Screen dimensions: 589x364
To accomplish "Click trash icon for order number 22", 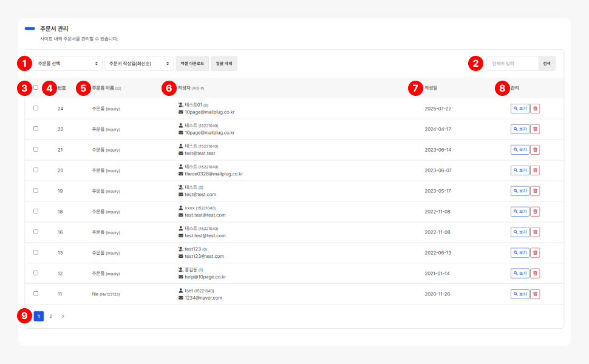I will point(535,129).
